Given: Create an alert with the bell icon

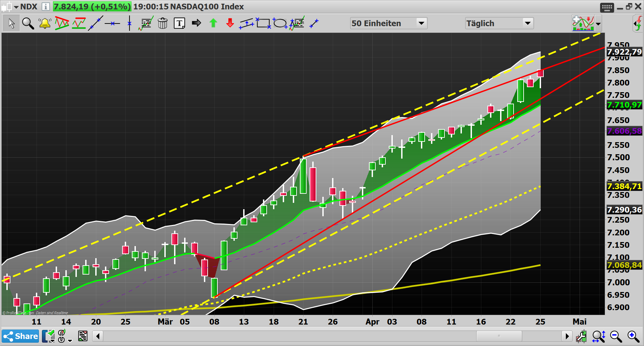Looking at the screenshot, I should (45, 23).
